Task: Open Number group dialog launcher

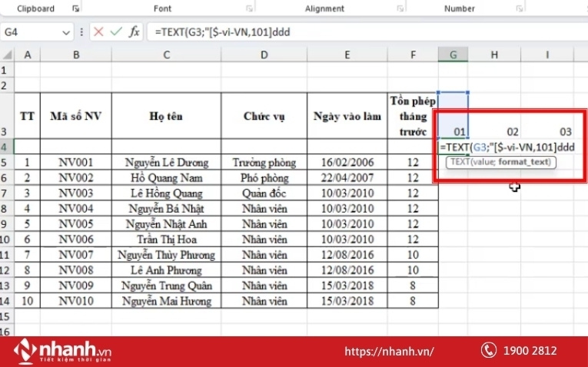Action: [x=519, y=8]
